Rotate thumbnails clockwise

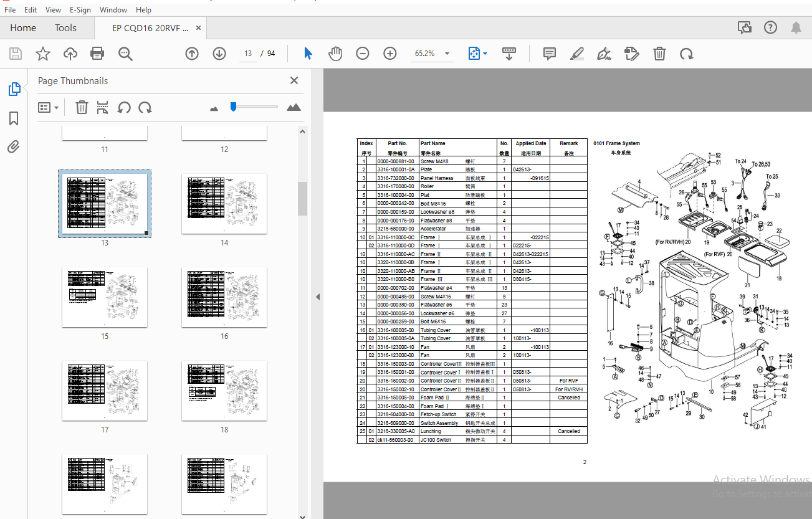pyautogui.click(x=145, y=107)
